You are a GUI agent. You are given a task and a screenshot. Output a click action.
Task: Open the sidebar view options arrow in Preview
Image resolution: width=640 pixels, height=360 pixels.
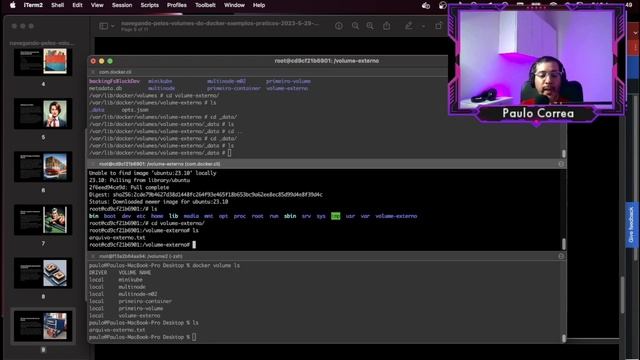113,26
